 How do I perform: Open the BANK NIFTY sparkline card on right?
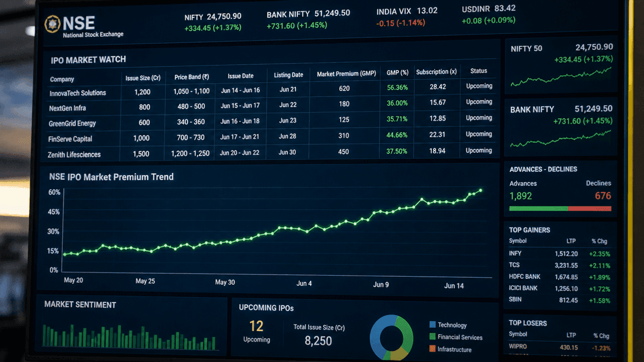point(561,127)
